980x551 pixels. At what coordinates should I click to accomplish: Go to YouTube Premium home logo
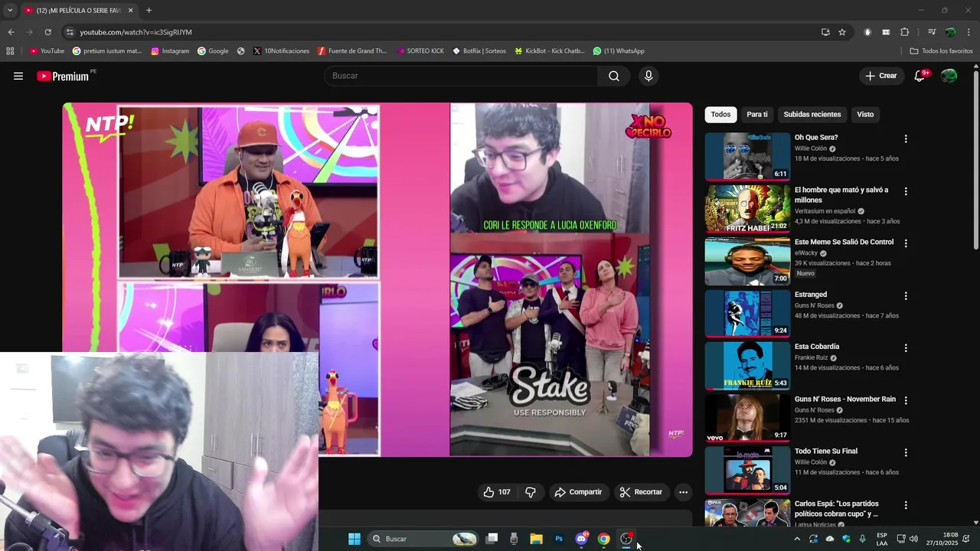tap(63, 76)
